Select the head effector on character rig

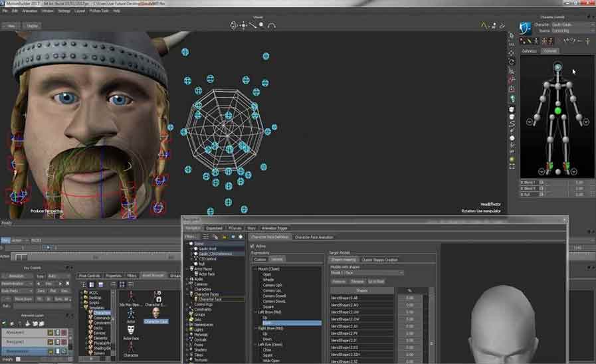[x=557, y=67]
